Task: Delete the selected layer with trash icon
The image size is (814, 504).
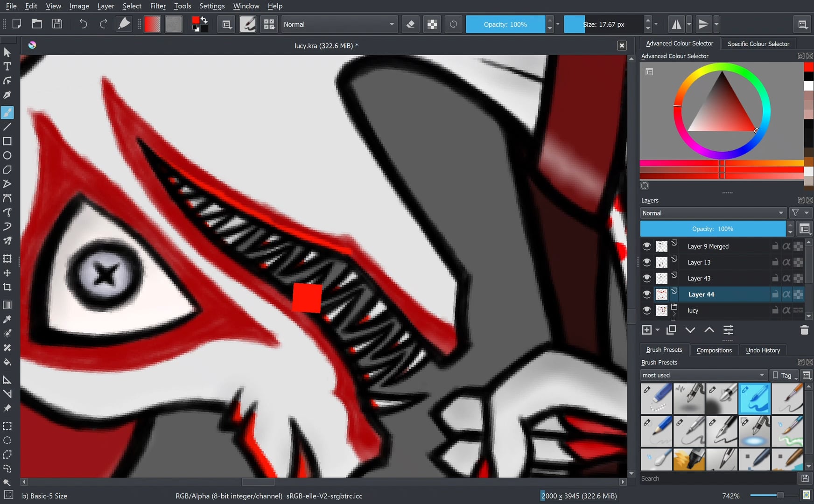Action: click(804, 330)
